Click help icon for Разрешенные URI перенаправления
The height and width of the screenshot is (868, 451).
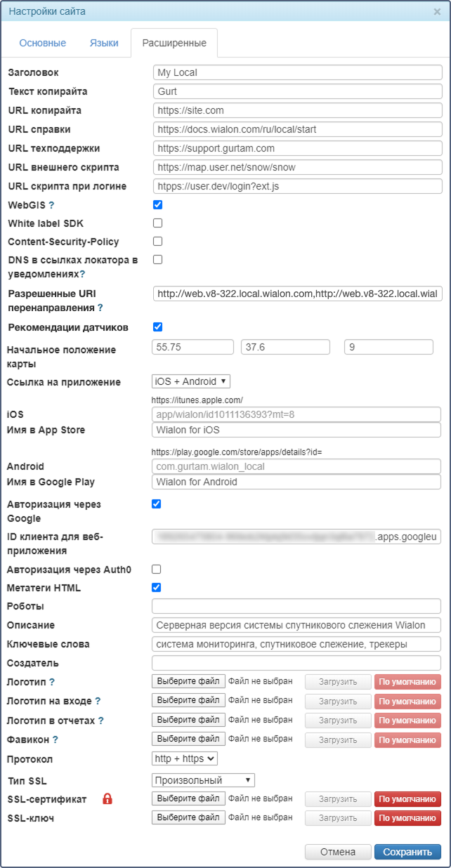pyautogui.click(x=100, y=308)
